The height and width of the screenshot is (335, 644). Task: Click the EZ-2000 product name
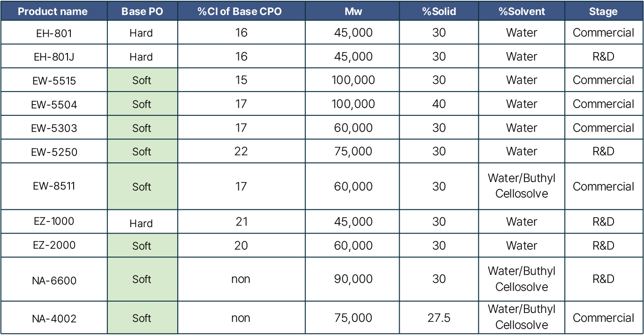(53, 245)
